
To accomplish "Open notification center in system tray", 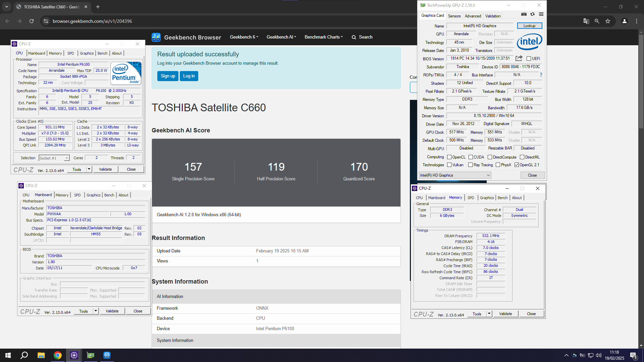I will (634, 355).
